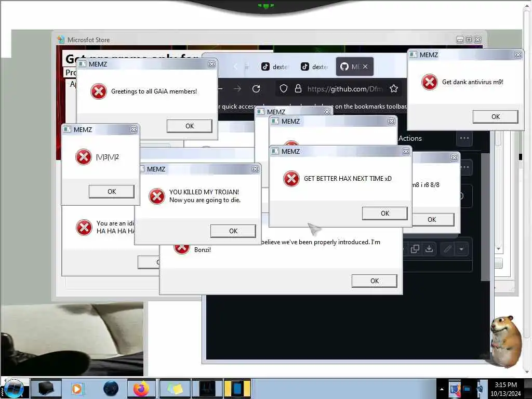Show hidden system tray icons
The image size is (532, 399).
click(442, 389)
